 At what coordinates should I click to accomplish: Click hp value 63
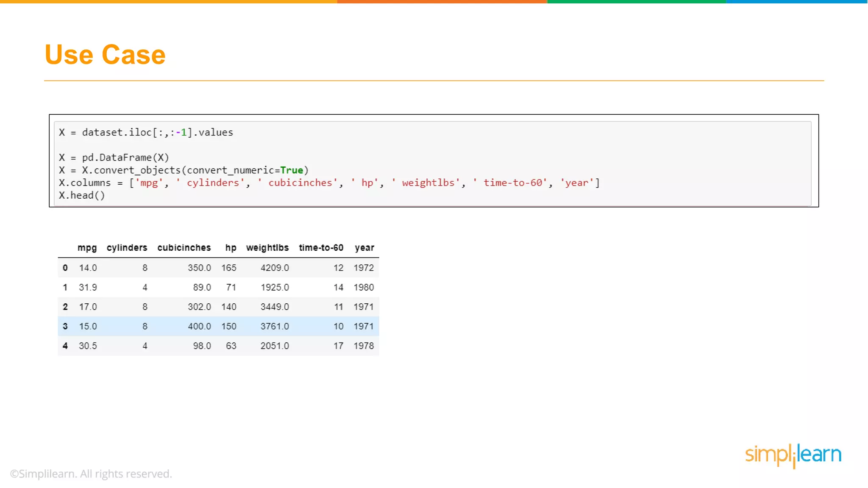pos(231,346)
